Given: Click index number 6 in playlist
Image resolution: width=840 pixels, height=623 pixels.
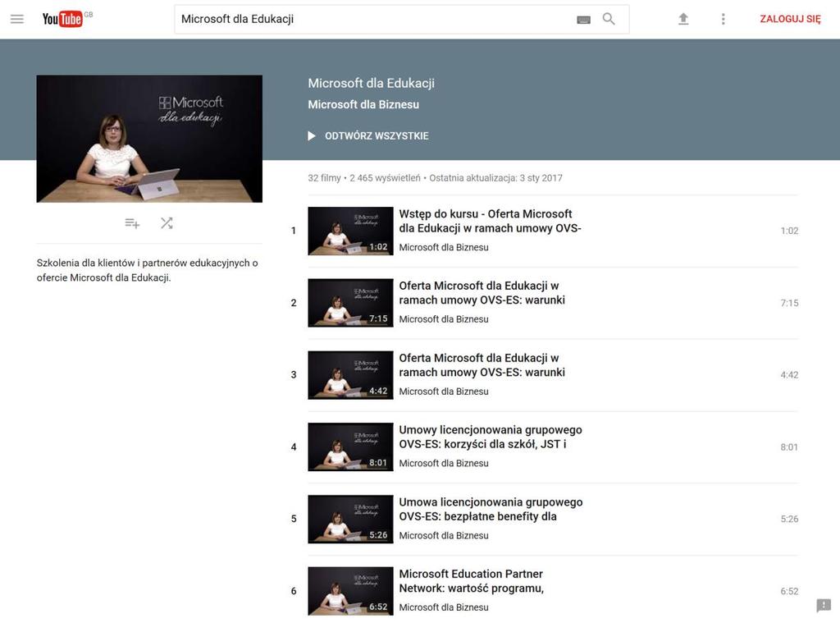Looking at the screenshot, I should (294, 591).
